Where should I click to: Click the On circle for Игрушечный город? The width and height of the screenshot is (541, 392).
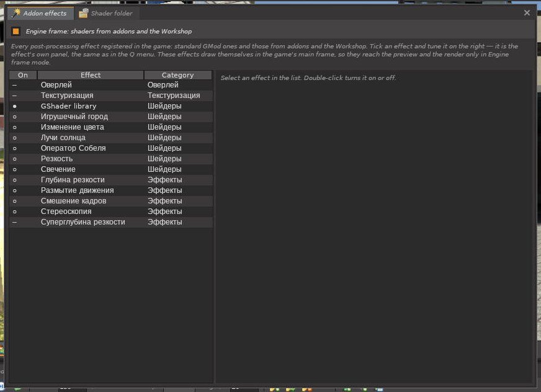click(x=14, y=117)
